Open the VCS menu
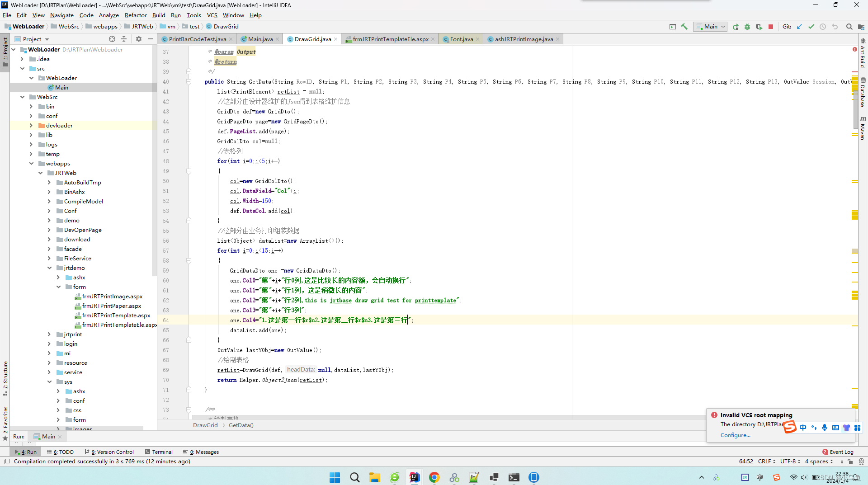 (x=212, y=15)
